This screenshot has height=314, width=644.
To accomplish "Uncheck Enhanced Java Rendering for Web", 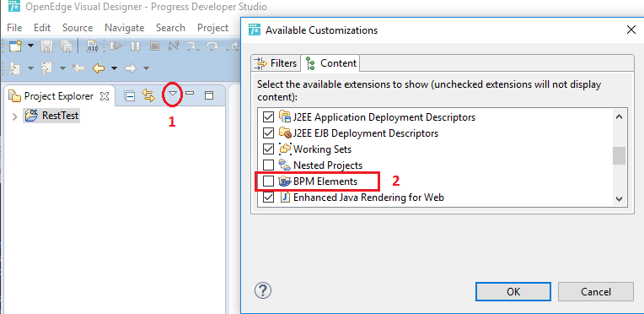I will pos(268,198).
